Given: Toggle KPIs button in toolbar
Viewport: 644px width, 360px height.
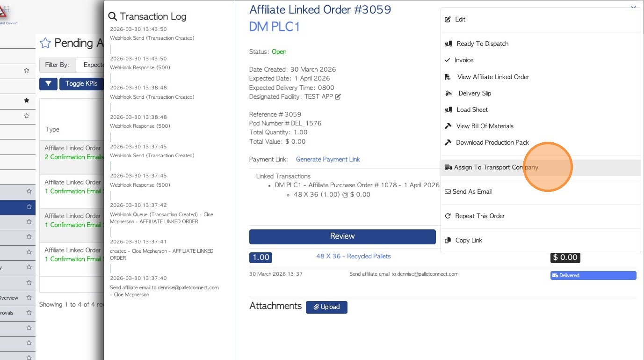Looking at the screenshot, I should pyautogui.click(x=81, y=84).
